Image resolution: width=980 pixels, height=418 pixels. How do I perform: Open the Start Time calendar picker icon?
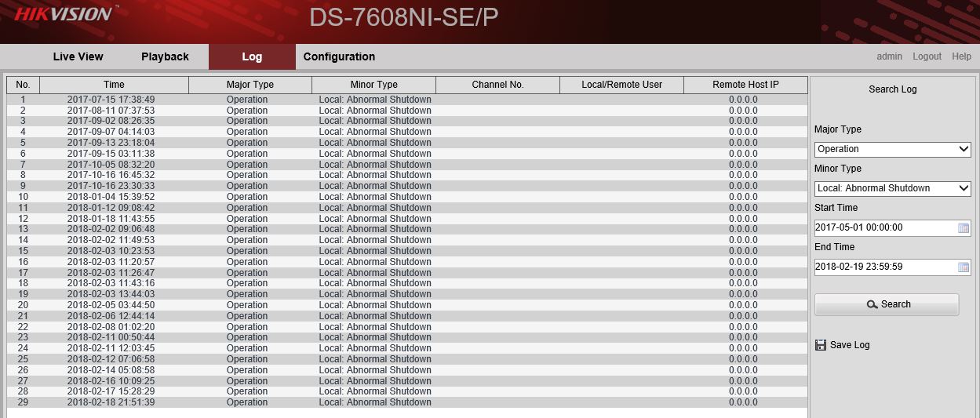(964, 228)
